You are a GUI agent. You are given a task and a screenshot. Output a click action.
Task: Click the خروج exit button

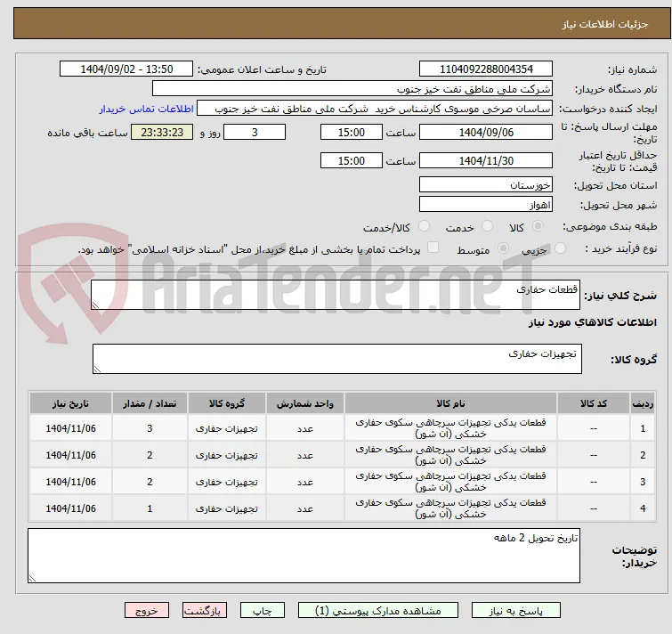click(147, 610)
